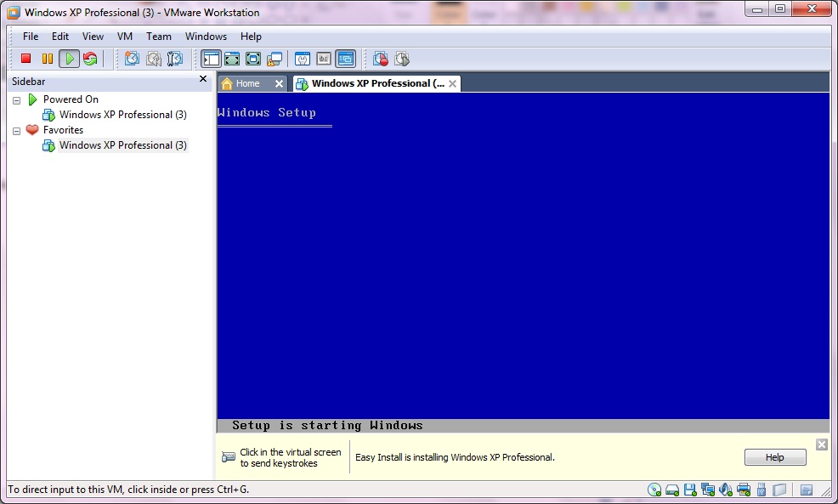Screen dimensions: 838x504
Task: Collapse the Favorites tree group
Action: coord(16,130)
